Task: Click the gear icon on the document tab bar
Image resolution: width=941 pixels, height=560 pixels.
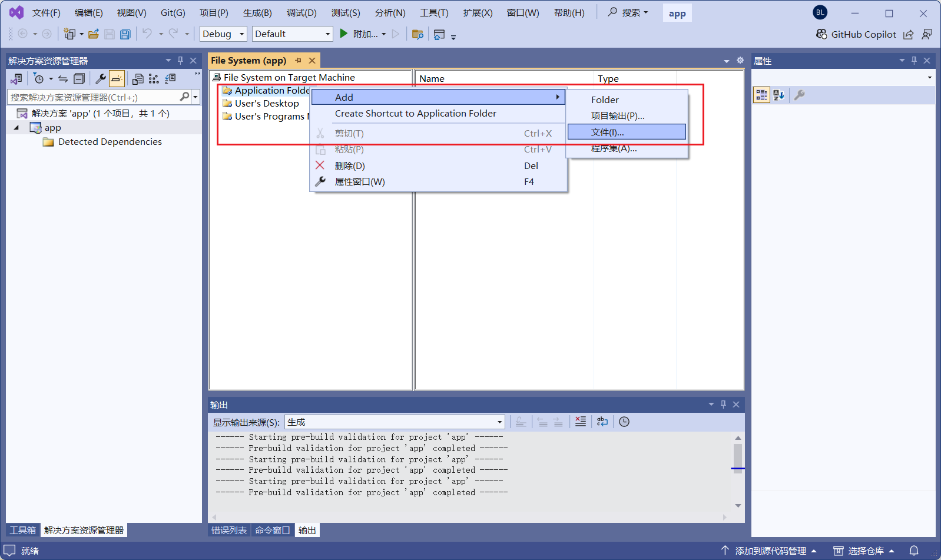Action: [740, 61]
